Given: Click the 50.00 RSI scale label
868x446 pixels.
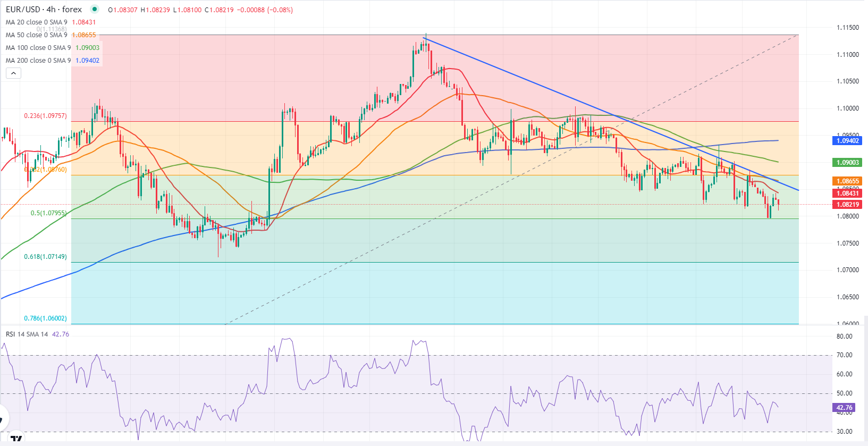Looking at the screenshot, I should tap(844, 393).
